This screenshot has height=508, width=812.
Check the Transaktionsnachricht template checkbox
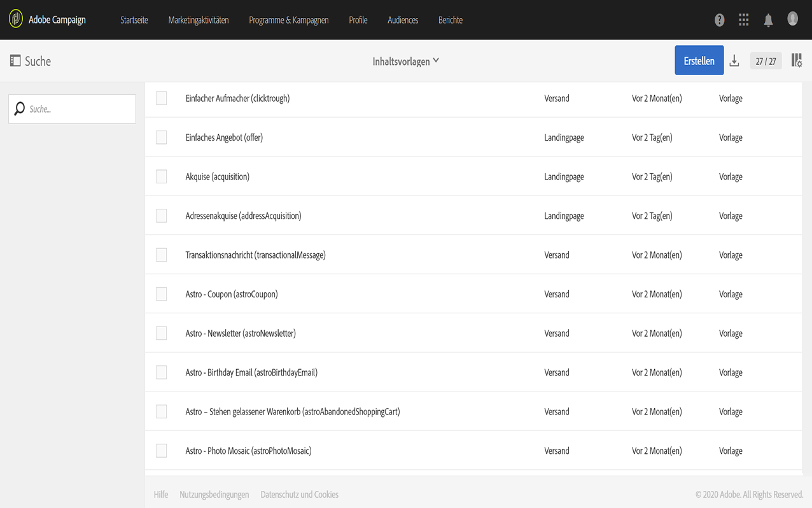point(162,255)
